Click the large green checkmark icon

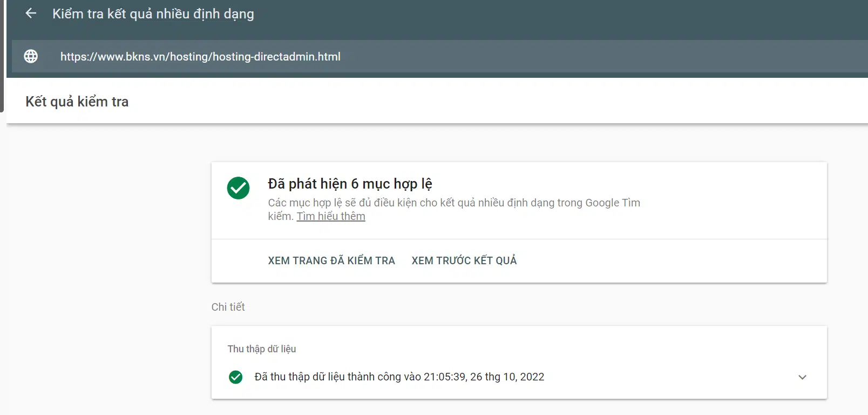click(238, 188)
